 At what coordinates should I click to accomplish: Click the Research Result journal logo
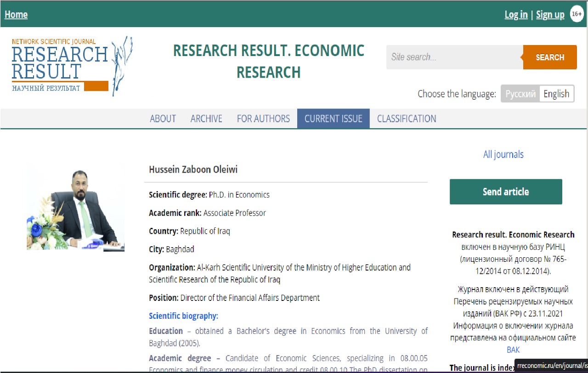(x=72, y=66)
